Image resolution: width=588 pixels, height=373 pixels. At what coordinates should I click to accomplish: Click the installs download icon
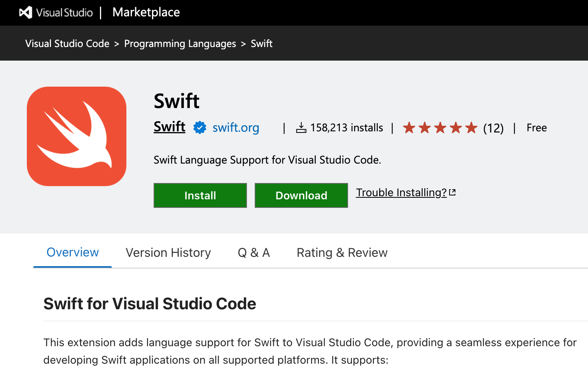(301, 127)
